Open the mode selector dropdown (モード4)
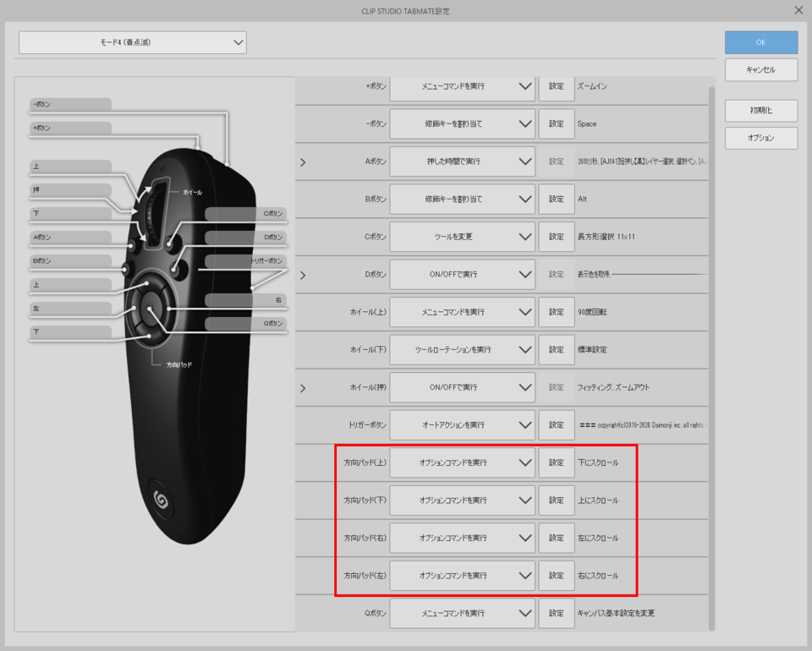 point(133,42)
